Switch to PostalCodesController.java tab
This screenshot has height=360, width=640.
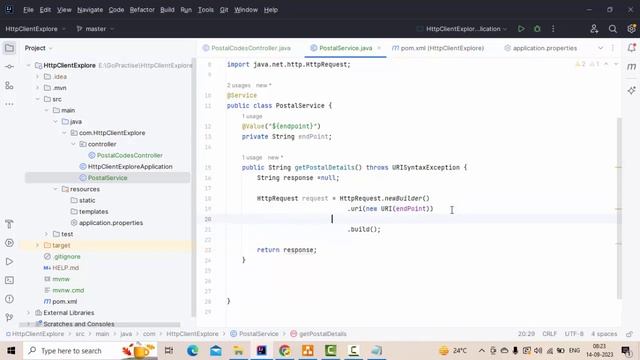tap(247, 48)
